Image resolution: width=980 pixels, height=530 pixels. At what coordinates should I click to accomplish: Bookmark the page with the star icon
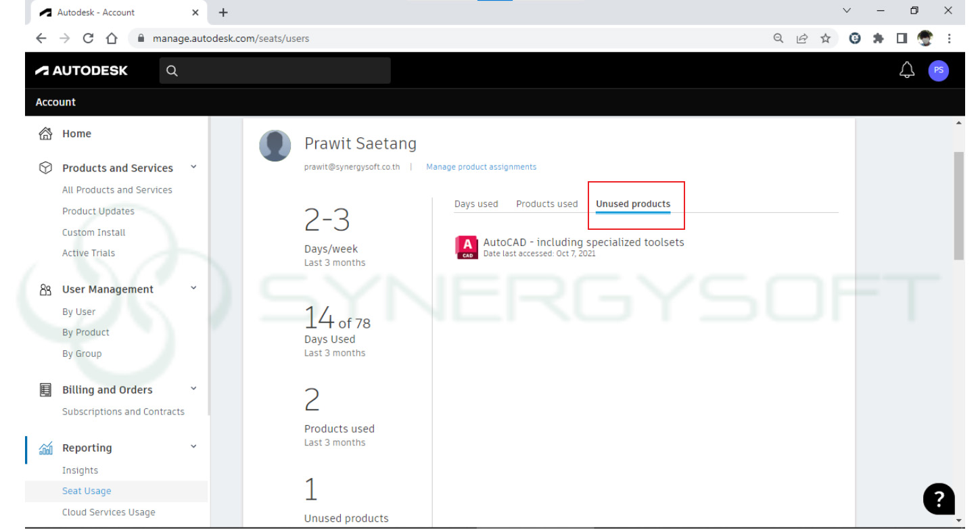coord(826,39)
